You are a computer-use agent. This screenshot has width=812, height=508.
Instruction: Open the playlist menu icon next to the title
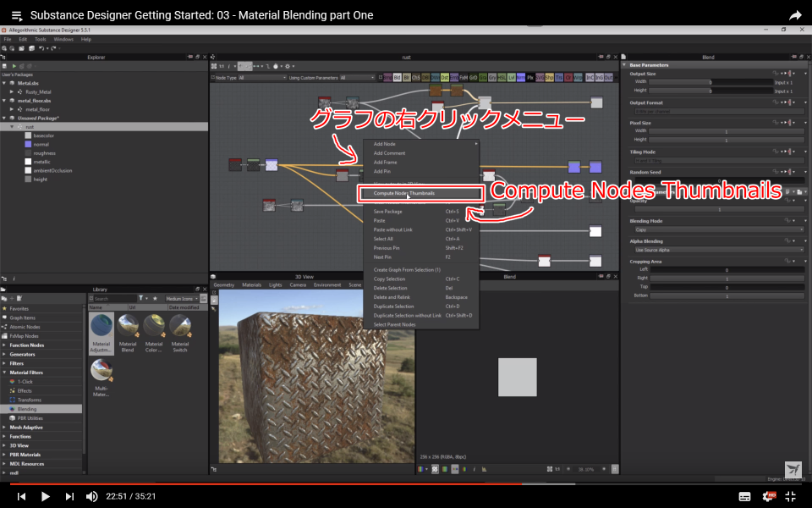(x=17, y=15)
